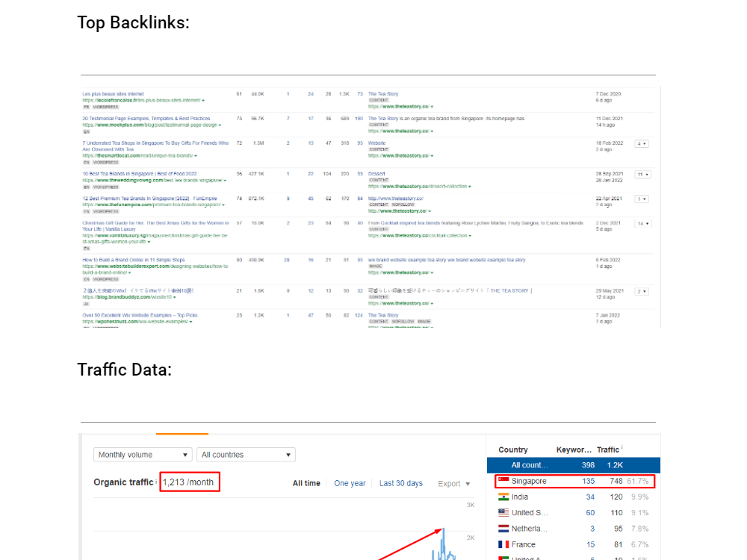This screenshot has height=560, width=747.
Task: Select the All time range tab
Action: click(x=306, y=483)
